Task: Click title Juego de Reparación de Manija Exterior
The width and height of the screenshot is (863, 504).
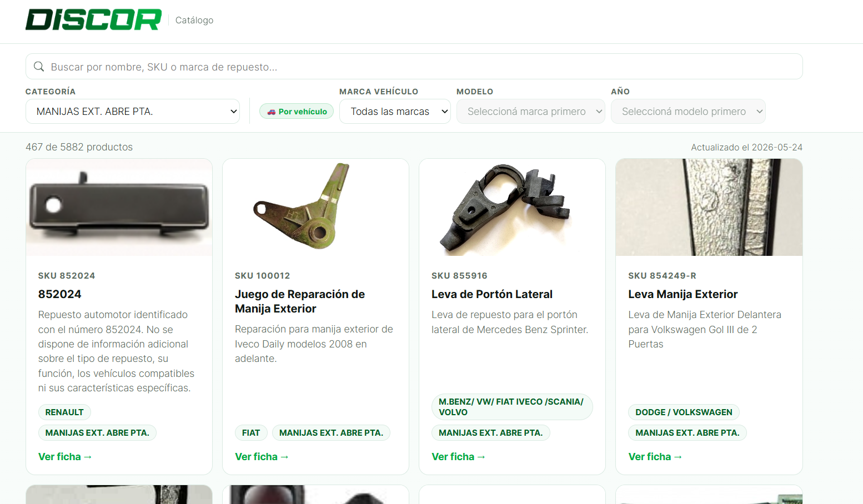Action: pyautogui.click(x=300, y=301)
